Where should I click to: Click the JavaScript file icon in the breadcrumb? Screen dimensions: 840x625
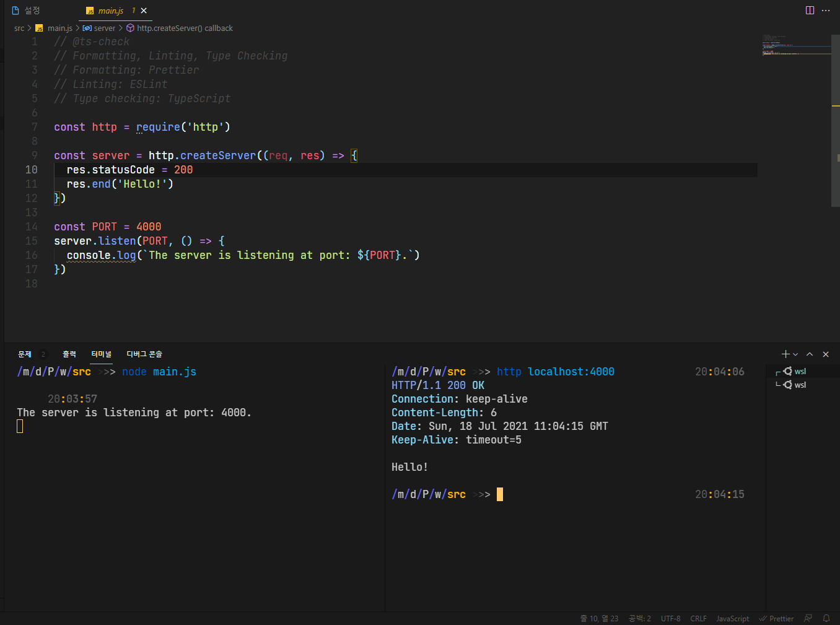pos(39,28)
